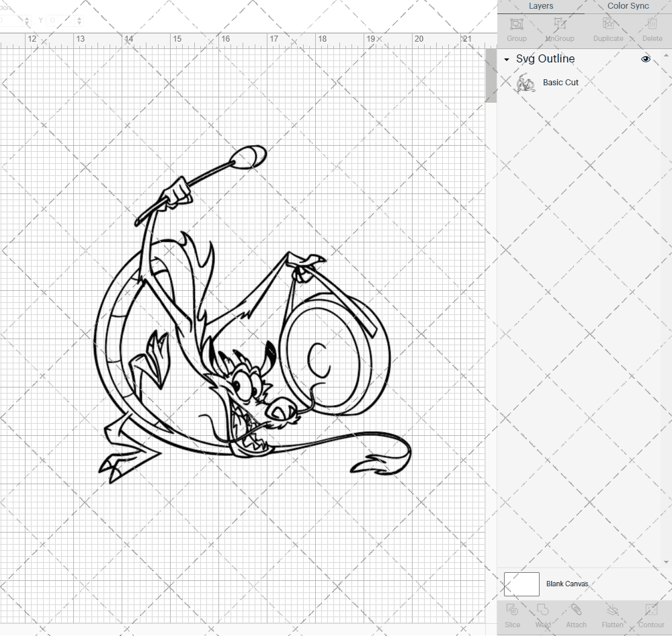This screenshot has height=636, width=672.
Task: Click the Attach paperclip icon
Action: click(576, 615)
